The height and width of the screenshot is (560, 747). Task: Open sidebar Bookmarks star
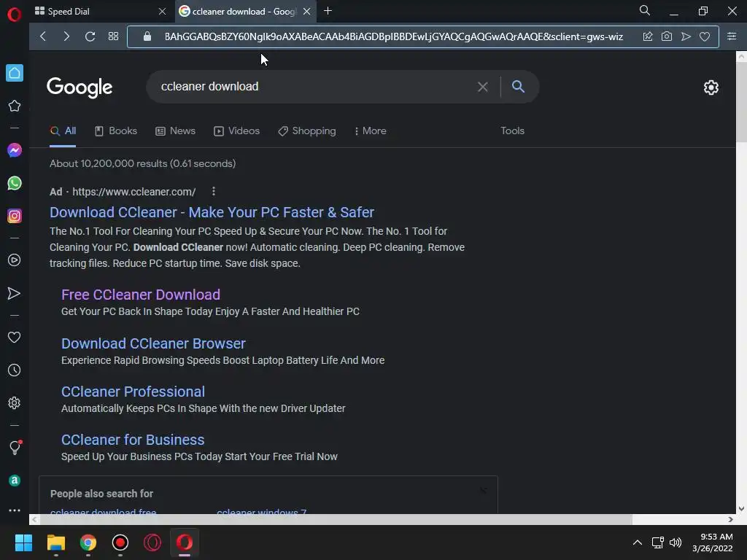(15, 106)
